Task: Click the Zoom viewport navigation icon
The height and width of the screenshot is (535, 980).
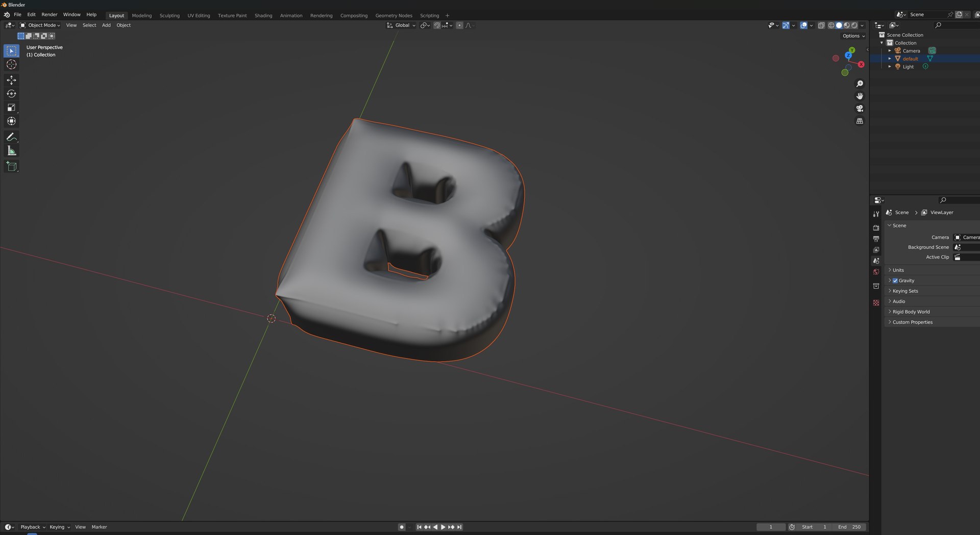Action: [x=860, y=84]
